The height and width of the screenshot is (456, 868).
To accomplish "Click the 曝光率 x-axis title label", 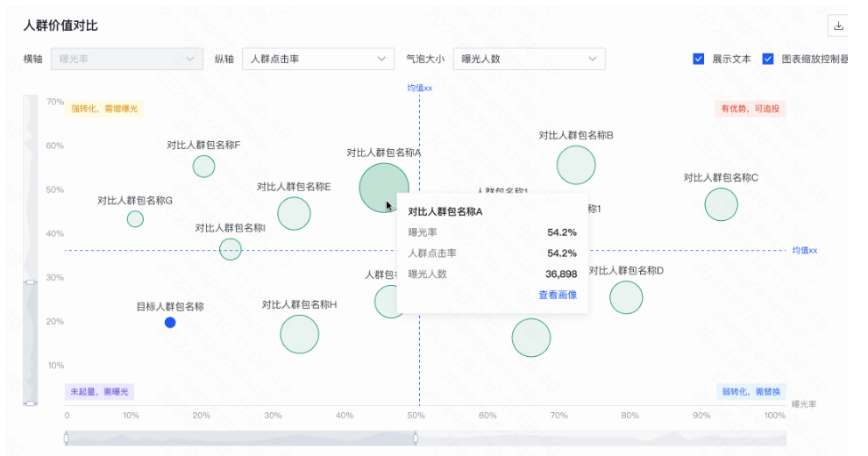I will (x=804, y=404).
